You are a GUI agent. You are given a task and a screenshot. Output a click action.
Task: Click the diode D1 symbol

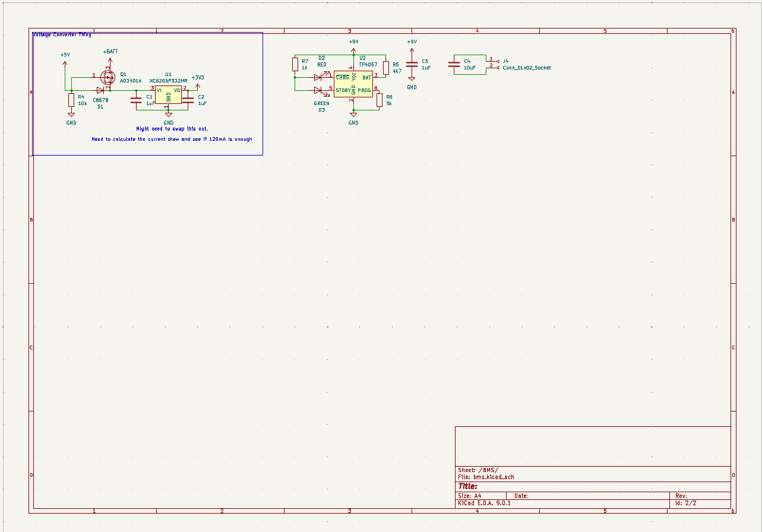pos(101,89)
